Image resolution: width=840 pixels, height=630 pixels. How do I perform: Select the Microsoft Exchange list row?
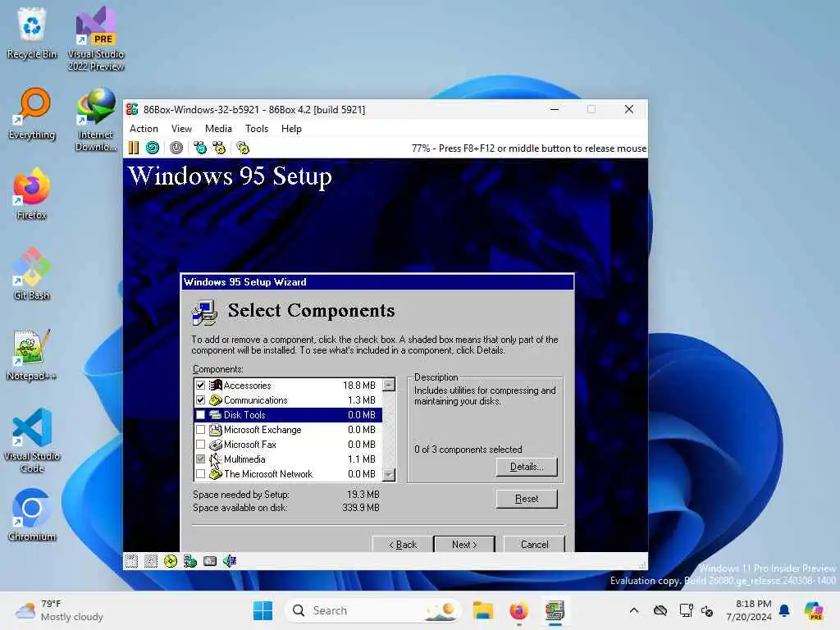tap(288, 430)
